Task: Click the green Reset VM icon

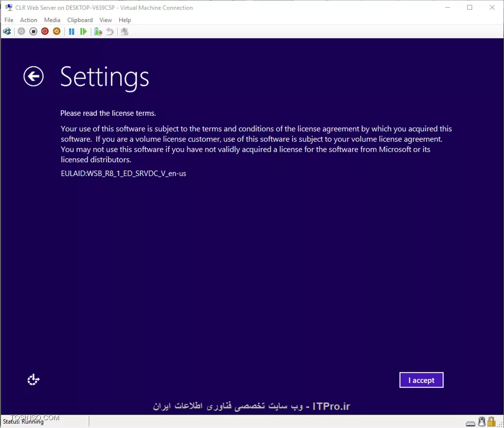Action: coord(83,31)
